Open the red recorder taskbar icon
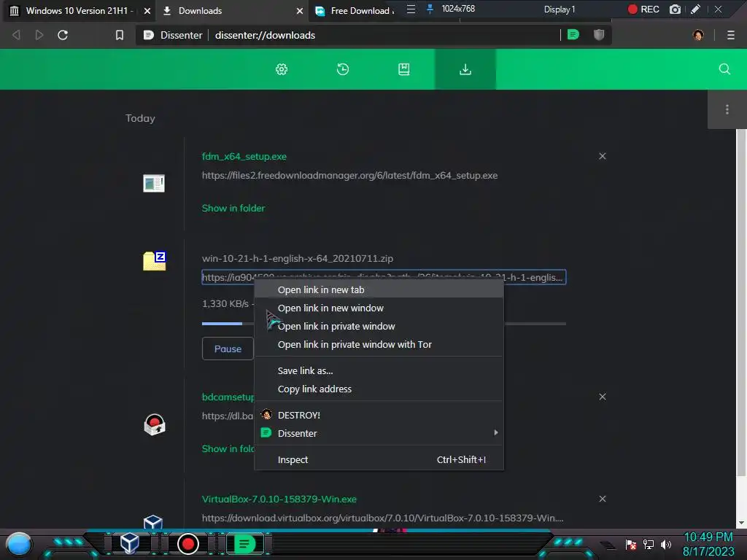The width and height of the screenshot is (747, 560). pyautogui.click(x=188, y=544)
